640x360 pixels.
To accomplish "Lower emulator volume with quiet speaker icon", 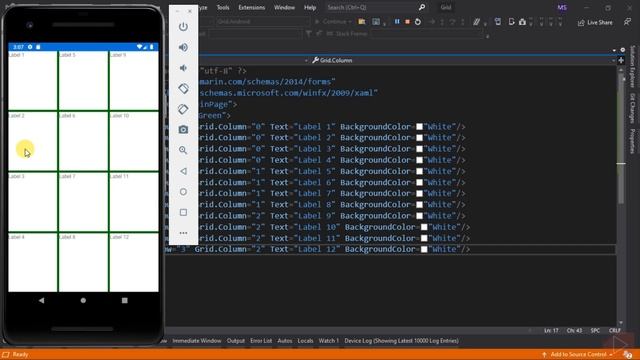I will [183, 68].
